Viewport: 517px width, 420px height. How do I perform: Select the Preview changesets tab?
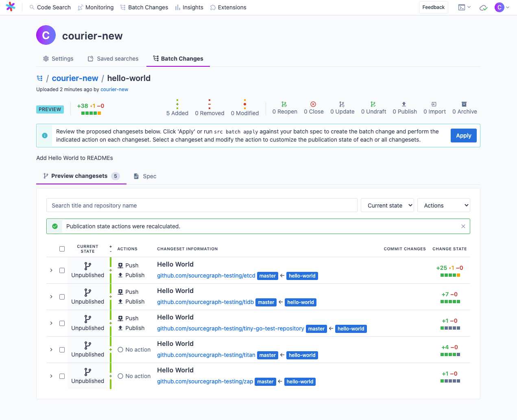[81, 176]
